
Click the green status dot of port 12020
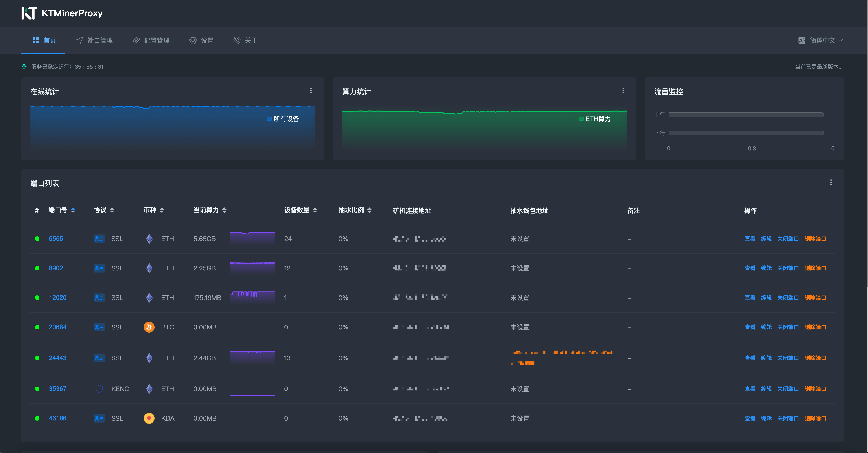tap(37, 298)
